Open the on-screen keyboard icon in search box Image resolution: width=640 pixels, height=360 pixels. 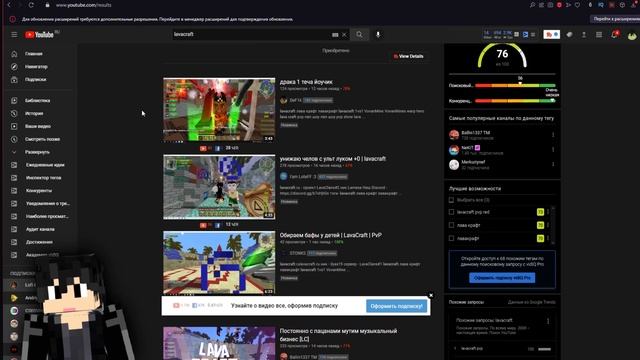[335, 35]
